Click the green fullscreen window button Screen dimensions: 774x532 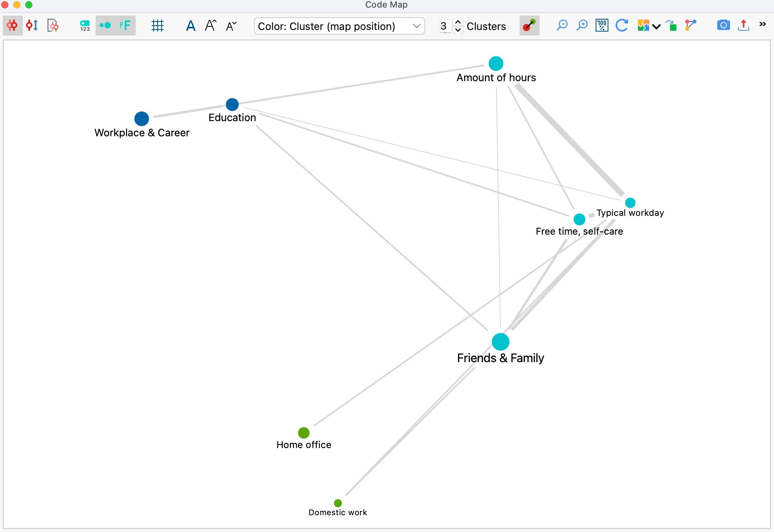29,5
